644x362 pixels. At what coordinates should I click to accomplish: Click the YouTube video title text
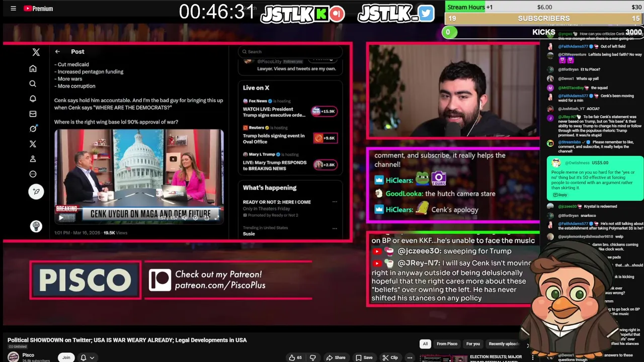[127, 340]
